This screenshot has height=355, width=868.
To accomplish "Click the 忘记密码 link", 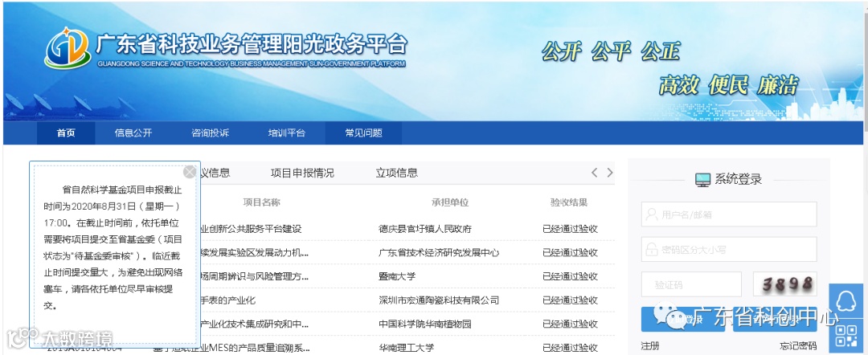I will tap(798, 346).
